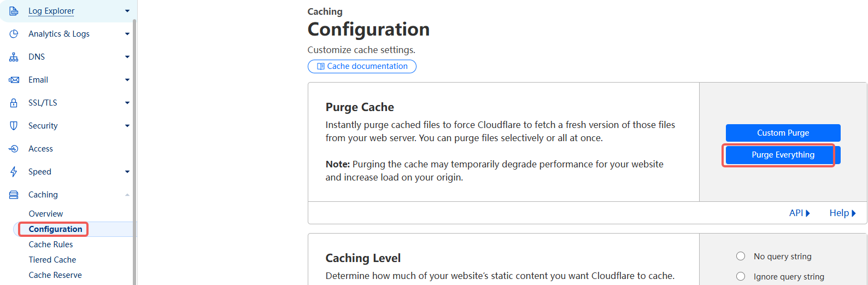Collapse the Caching section arrow
868x285 pixels.
[x=127, y=195]
